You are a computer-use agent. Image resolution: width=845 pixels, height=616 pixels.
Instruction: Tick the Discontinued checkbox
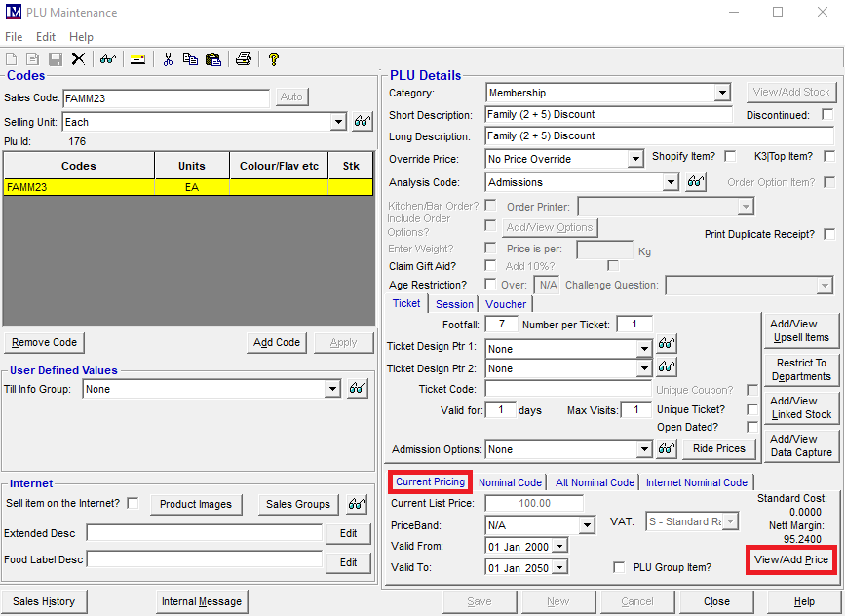click(x=828, y=115)
